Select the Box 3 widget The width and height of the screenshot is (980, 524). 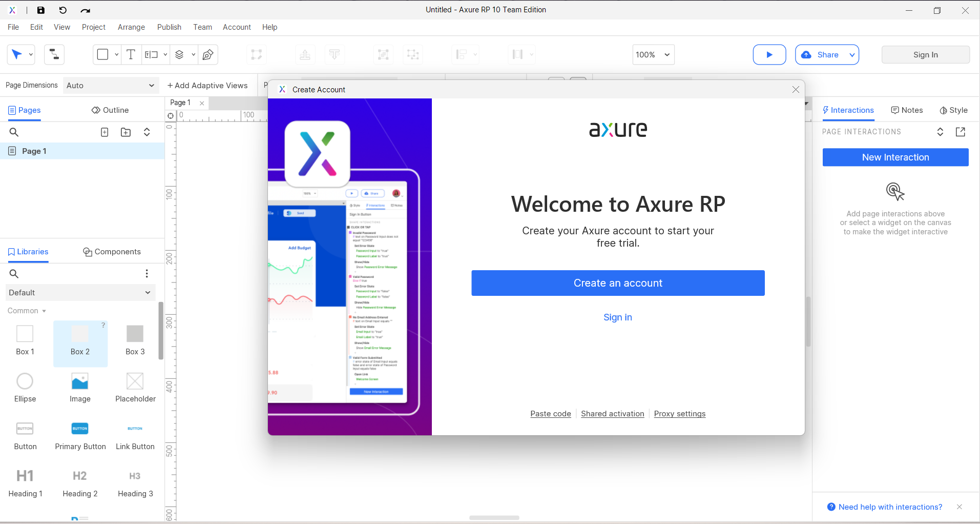coord(135,340)
